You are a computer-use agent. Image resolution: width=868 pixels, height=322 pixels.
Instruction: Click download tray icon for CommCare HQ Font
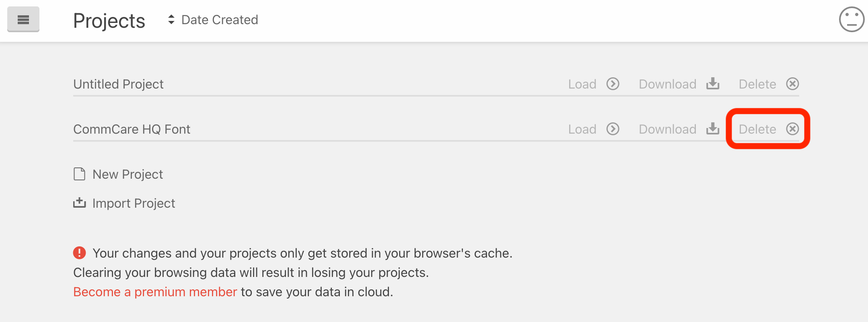[713, 129]
